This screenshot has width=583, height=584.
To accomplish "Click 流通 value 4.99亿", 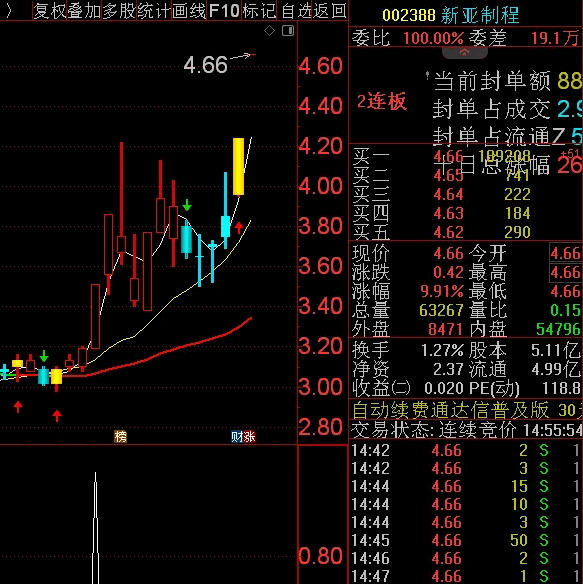I will 556,369.
